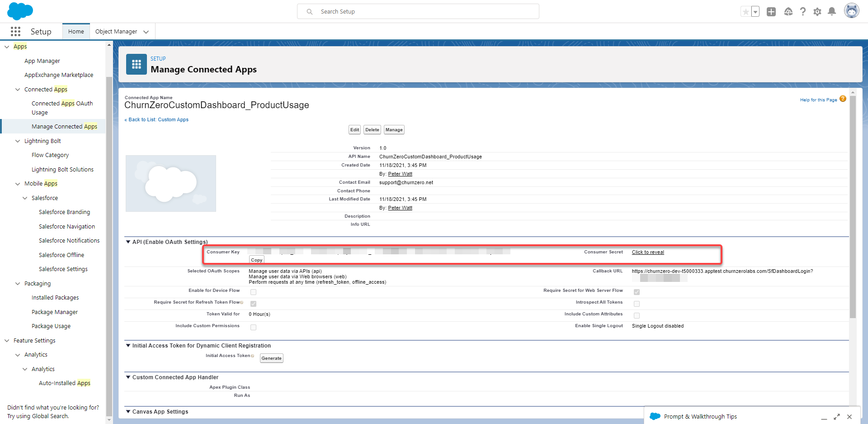The height and width of the screenshot is (424, 868).
Task: Select Manage Connected Apps in the sidebar
Action: pyautogui.click(x=65, y=127)
